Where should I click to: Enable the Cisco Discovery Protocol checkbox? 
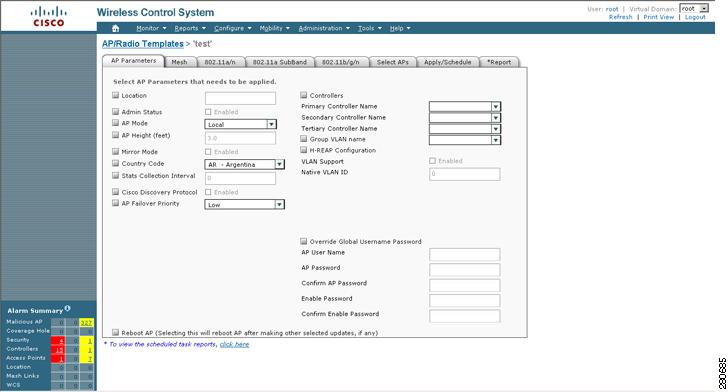pos(116,192)
